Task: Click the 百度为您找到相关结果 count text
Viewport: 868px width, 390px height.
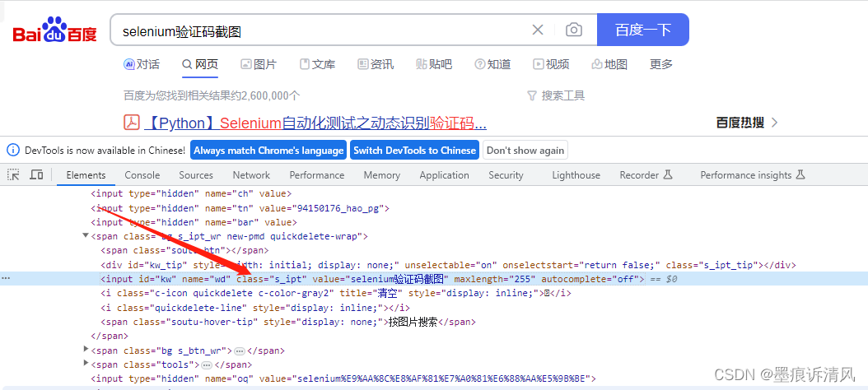Action: click(x=212, y=95)
